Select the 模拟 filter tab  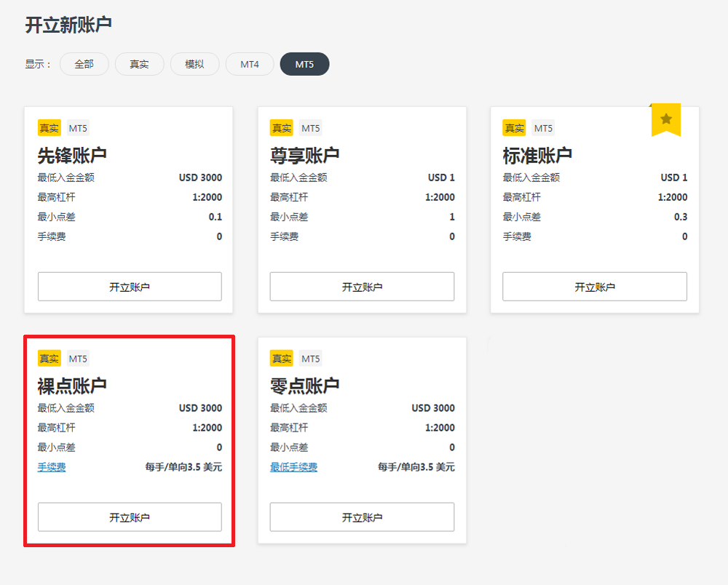pyautogui.click(x=194, y=64)
